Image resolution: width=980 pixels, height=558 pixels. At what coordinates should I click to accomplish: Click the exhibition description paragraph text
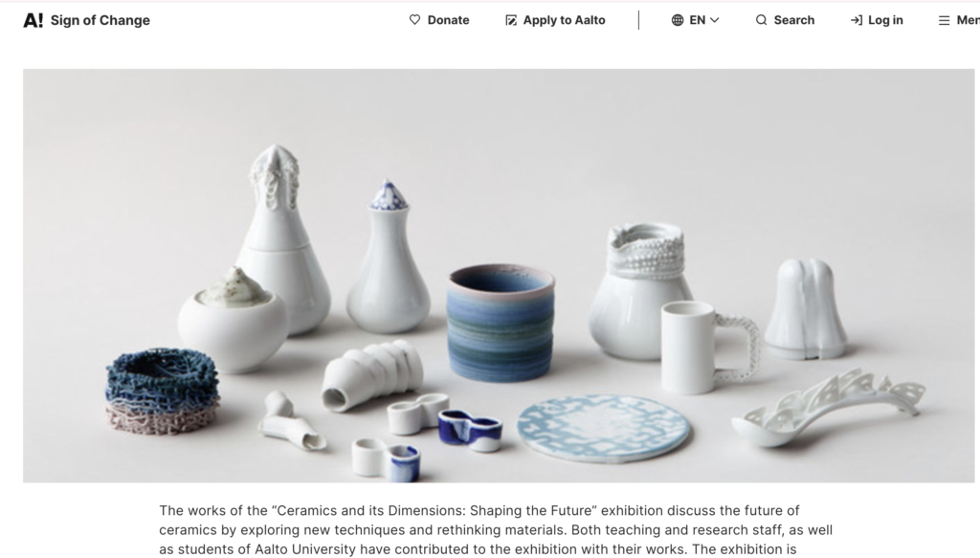tap(496, 530)
